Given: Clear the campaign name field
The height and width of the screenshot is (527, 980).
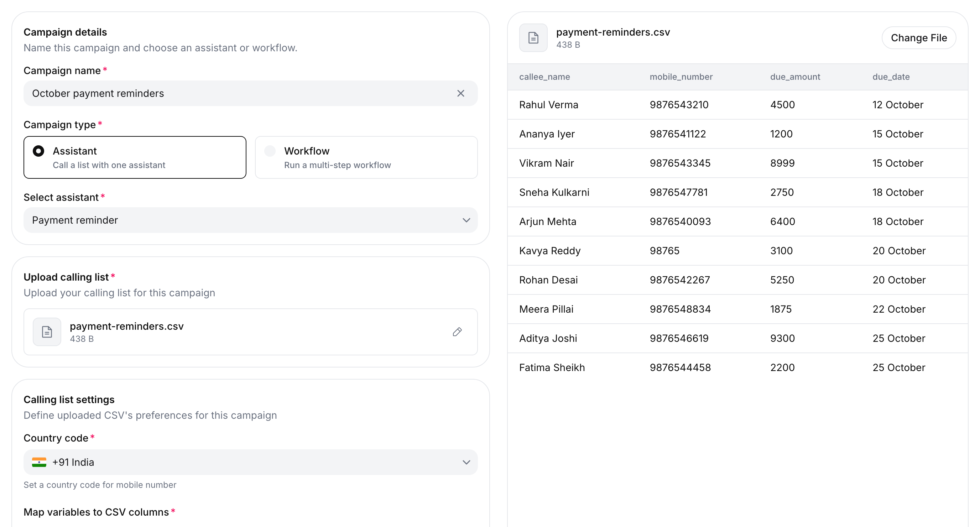Looking at the screenshot, I should [x=460, y=93].
